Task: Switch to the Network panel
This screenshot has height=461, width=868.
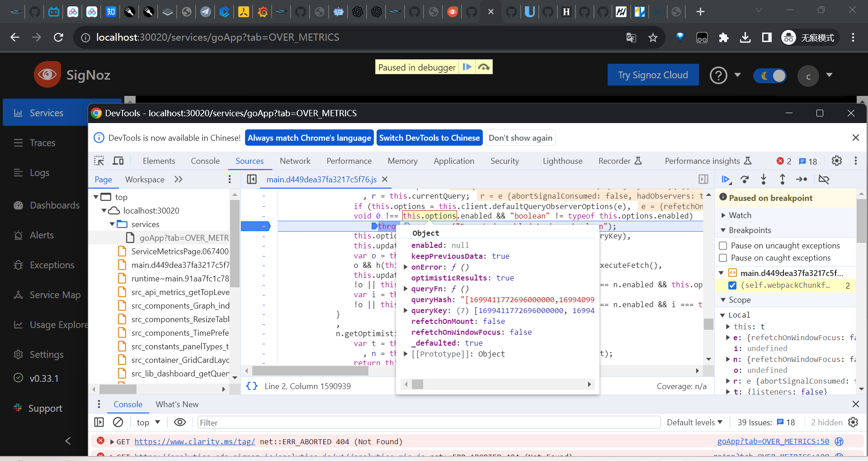Action: click(295, 161)
